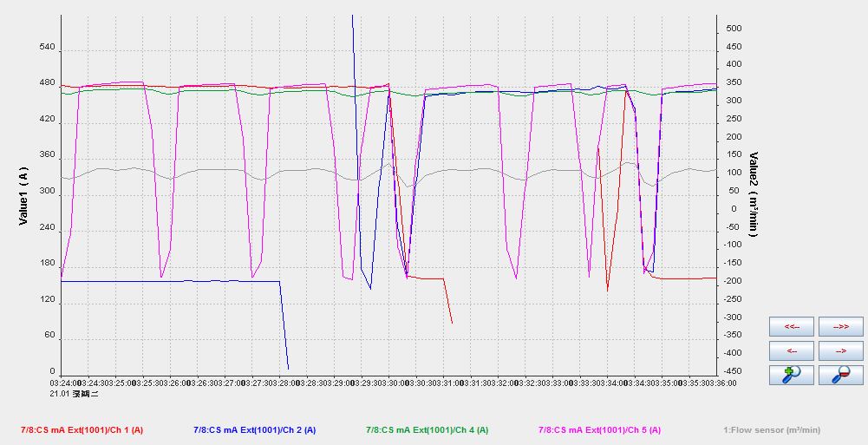Select the red Ch 1 (A) legend label

pyautogui.click(x=82, y=429)
